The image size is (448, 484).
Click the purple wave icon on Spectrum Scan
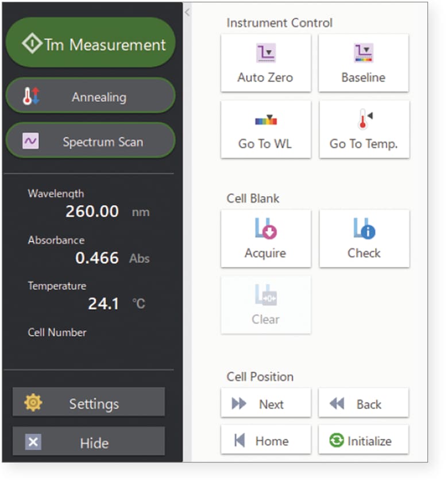click(x=30, y=141)
